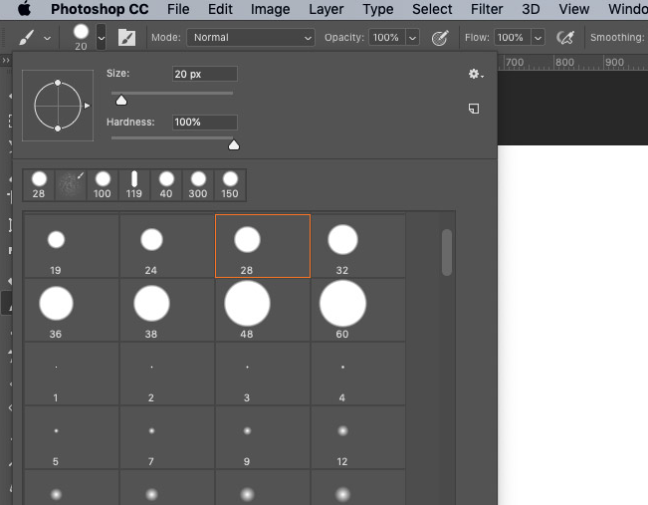This screenshot has height=505, width=648.
Task: Choose the hard round 19 brush
Action: [72, 246]
